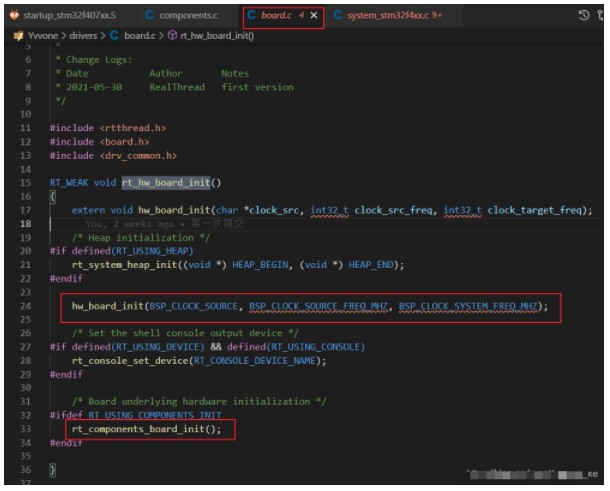Click the first int32_t on line 17

(x=329, y=210)
